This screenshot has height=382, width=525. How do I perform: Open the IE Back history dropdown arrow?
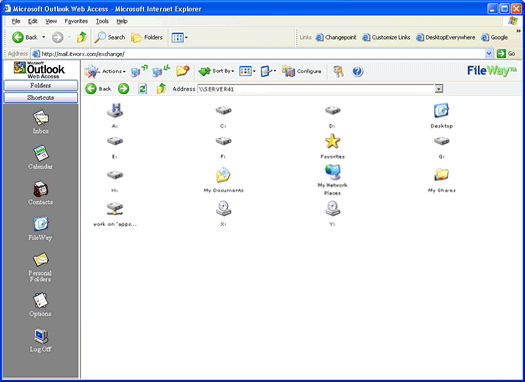pos(44,37)
